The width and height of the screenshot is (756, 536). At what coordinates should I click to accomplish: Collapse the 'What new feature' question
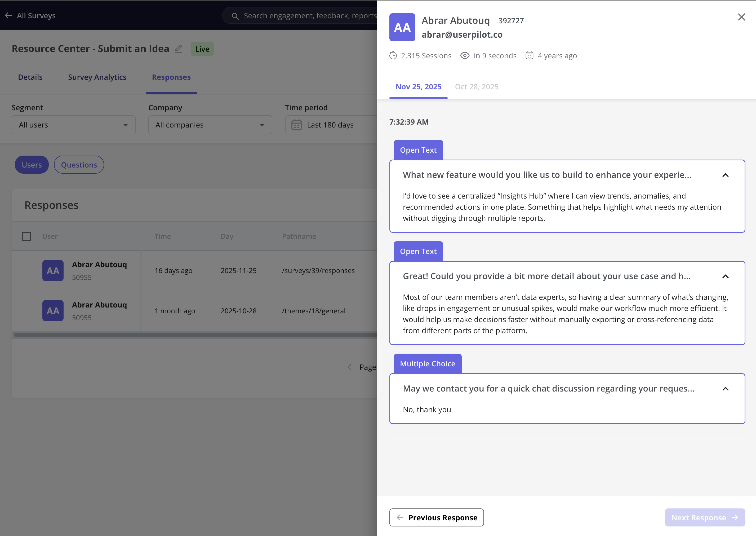pos(725,175)
